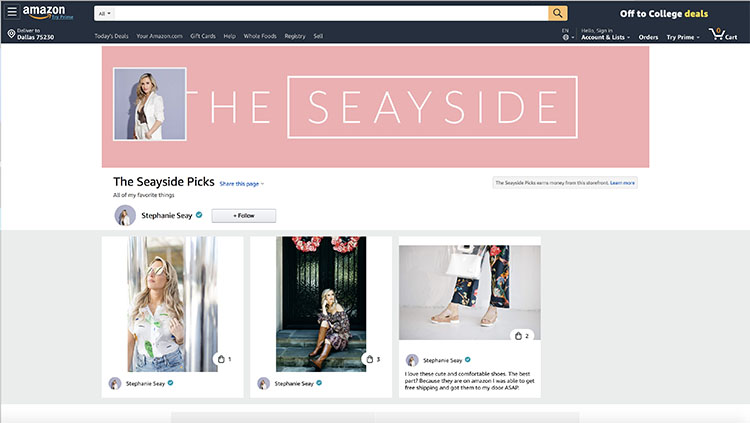Open the doorstep boots photo
The image size is (750, 423).
321,304
